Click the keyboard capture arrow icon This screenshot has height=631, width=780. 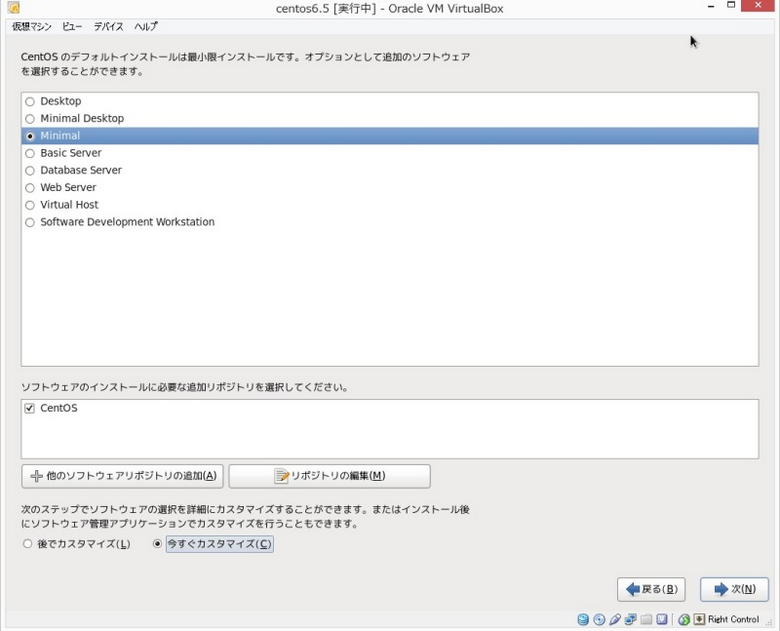click(x=699, y=620)
